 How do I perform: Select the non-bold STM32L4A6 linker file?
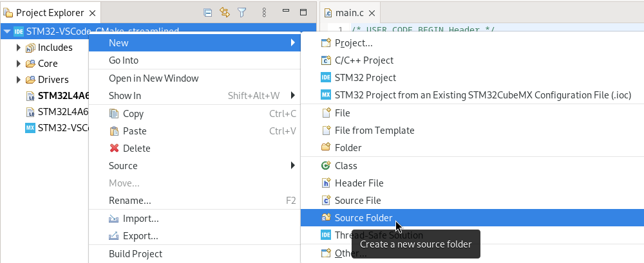pyautogui.click(x=63, y=112)
